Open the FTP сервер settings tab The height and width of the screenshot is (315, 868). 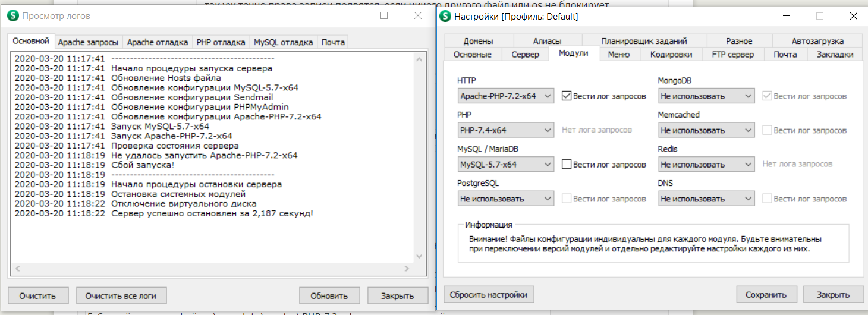733,55
